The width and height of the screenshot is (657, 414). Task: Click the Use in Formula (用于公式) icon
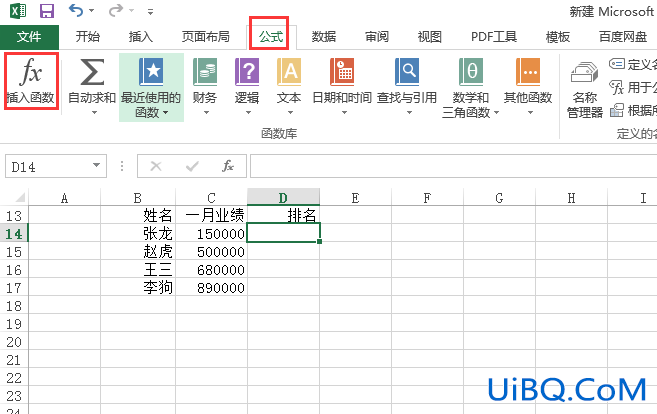coord(616,87)
